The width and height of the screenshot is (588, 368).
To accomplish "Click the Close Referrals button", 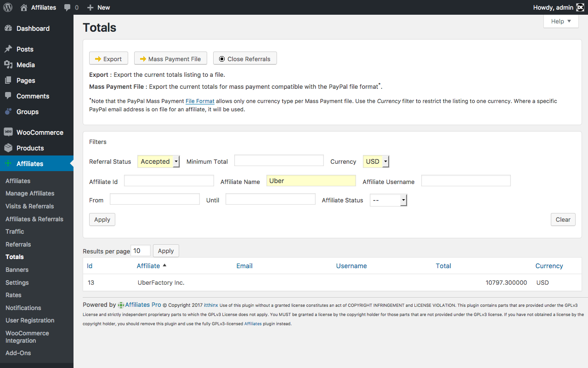I will pyautogui.click(x=245, y=58).
